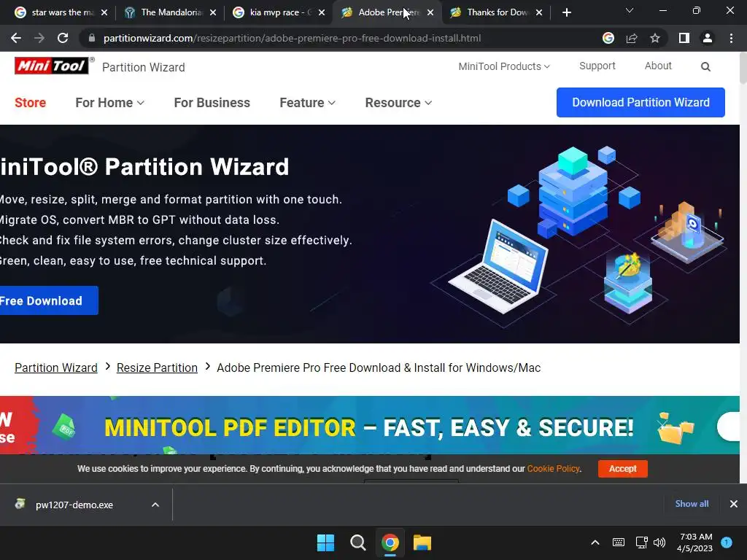Open Partition Wizard breadcrumb link

(x=55, y=367)
